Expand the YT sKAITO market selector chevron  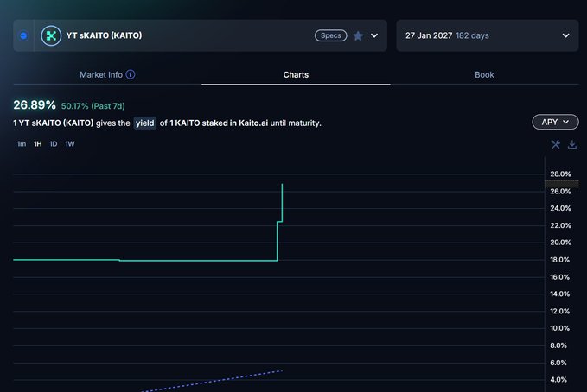[x=374, y=35]
